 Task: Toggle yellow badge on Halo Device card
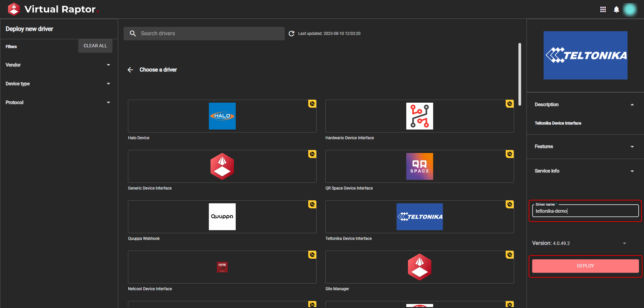[312, 104]
